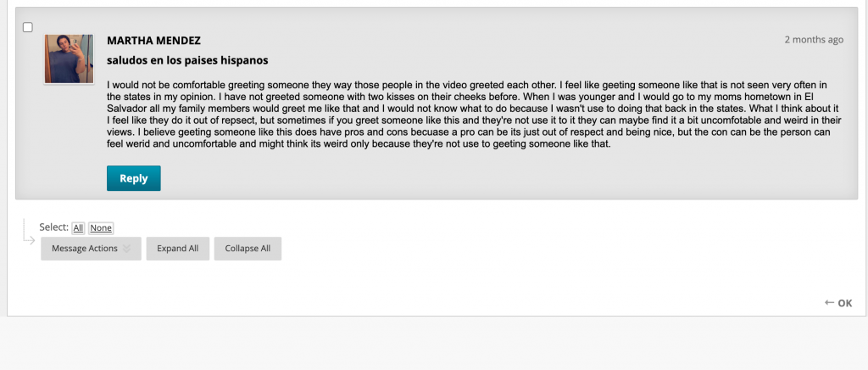Select the post title saludos en los paises hispanos

point(187,60)
